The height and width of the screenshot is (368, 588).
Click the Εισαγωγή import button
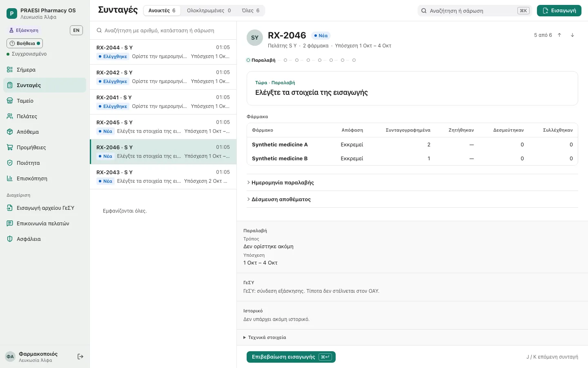coord(559,11)
